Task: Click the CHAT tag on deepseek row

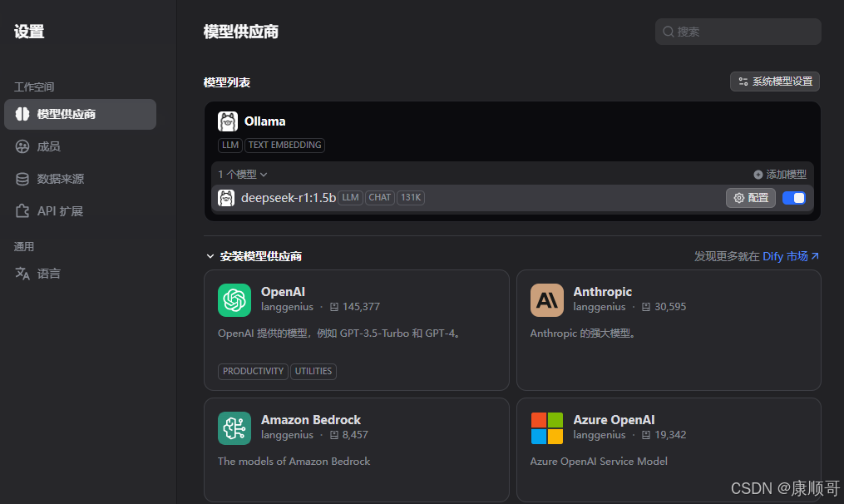Action: [x=379, y=198]
